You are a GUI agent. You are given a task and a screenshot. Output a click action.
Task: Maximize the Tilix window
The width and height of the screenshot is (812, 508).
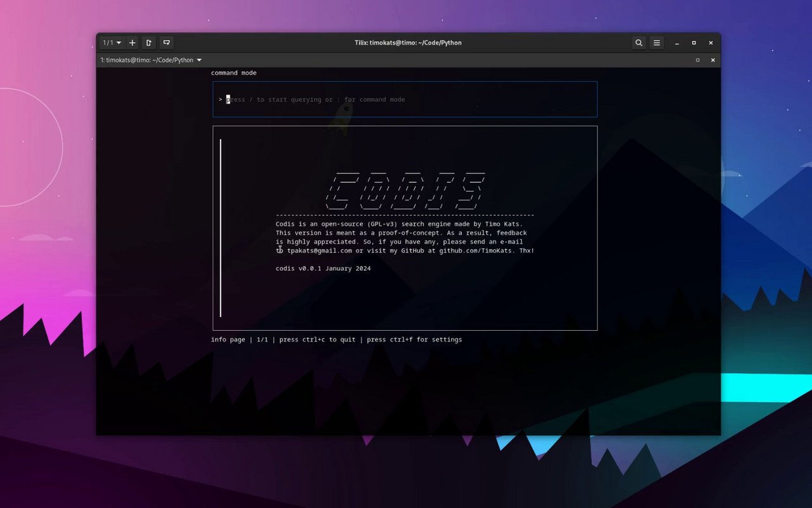point(694,43)
